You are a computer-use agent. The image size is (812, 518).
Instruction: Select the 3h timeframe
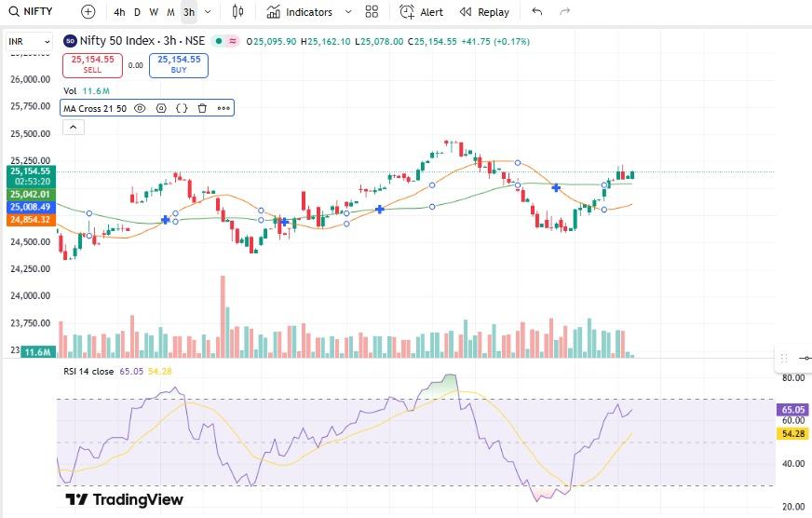pos(189,12)
